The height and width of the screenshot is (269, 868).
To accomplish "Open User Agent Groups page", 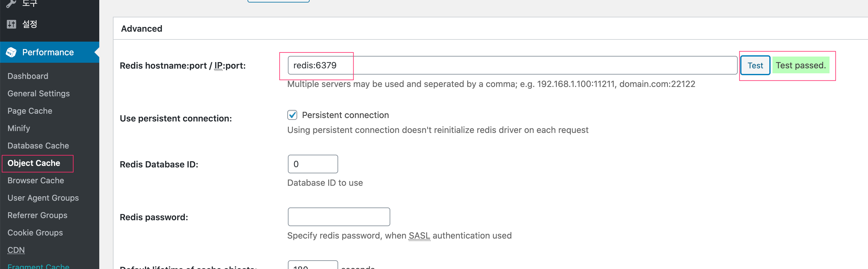I will click(x=43, y=198).
